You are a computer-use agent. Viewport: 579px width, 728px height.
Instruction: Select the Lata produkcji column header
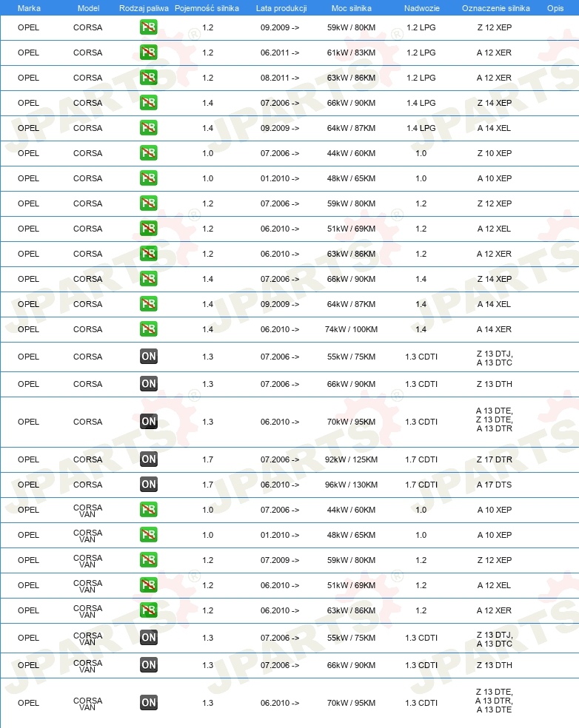281,8
